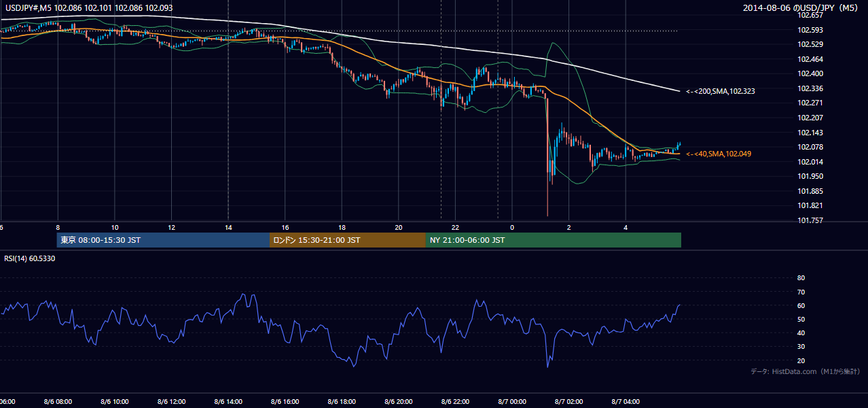
Task: Click price axis label 101.821
Action: pyautogui.click(x=809, y=205)
